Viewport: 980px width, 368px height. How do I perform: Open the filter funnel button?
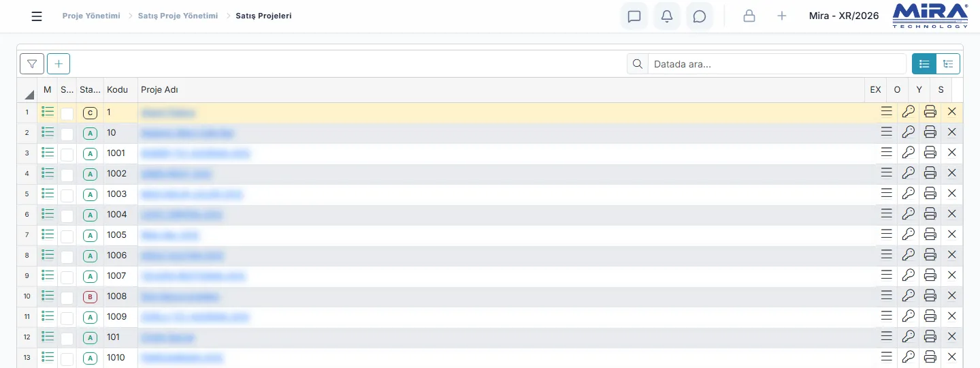click(x=32, y=63)
